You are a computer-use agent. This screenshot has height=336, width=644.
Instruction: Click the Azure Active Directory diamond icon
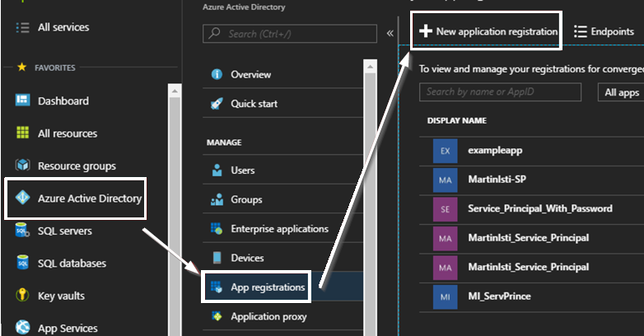click(22, 198)
